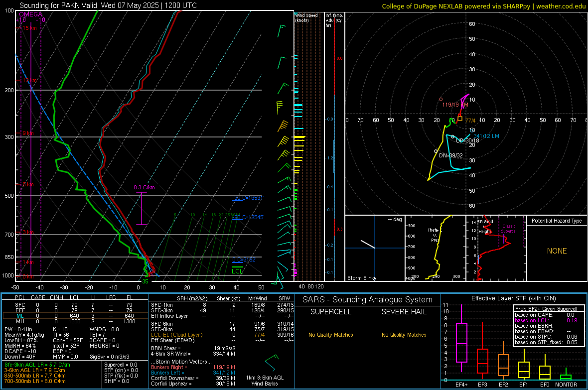Click the CINH column header in parcel table
This screenshot has width=588, height=390.
tap(56, 297)
